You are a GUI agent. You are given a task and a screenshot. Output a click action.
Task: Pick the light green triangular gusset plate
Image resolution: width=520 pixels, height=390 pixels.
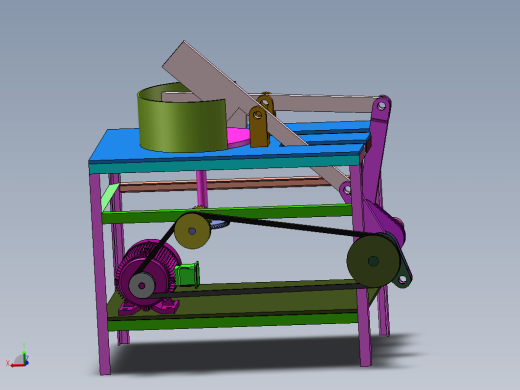pos(110,197)
